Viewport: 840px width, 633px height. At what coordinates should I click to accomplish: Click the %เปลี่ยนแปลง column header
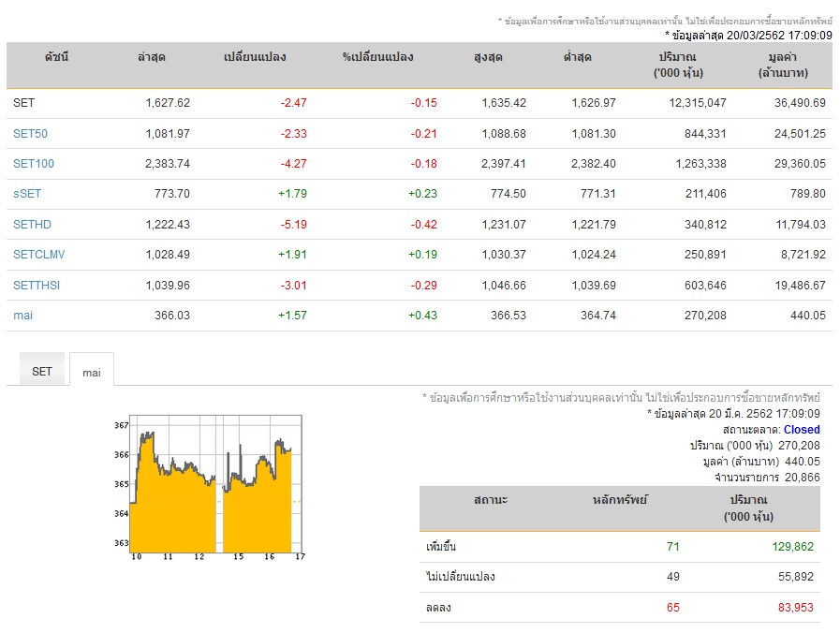pyautogui.click(x=378, y=57)
